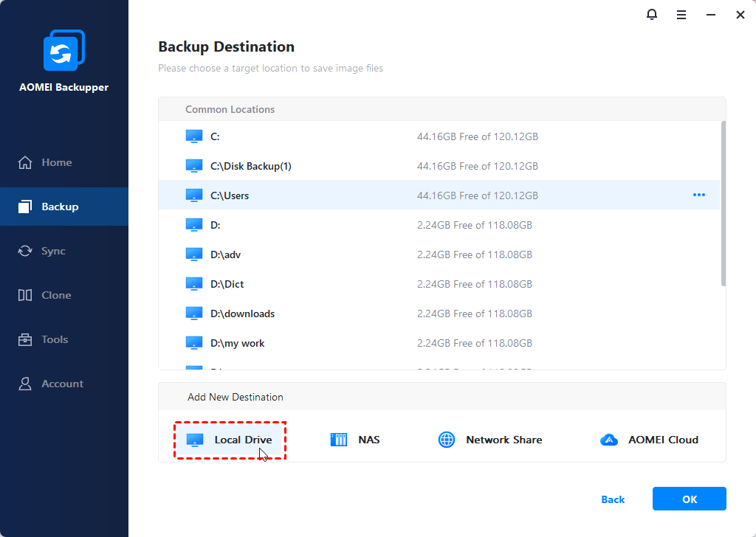Viewport: 756px width, 537px height.
Task: Open the Account page in sidebar
Action: [x=62, y=384]
